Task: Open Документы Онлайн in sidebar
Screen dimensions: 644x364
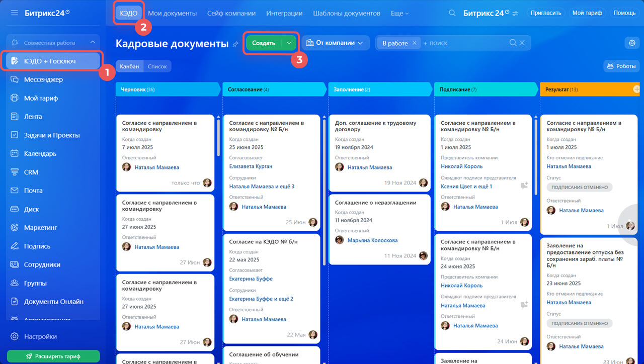Action: click(x=54, y=302)
